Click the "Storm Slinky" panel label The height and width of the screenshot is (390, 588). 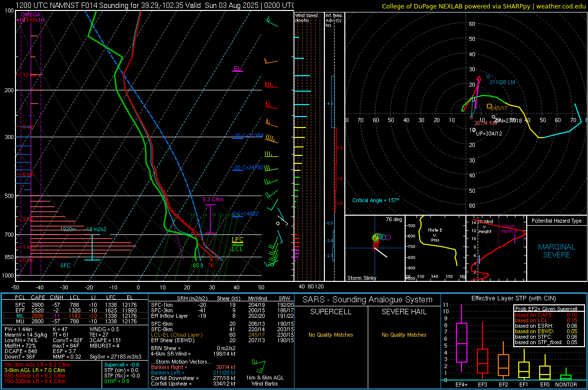362,278
